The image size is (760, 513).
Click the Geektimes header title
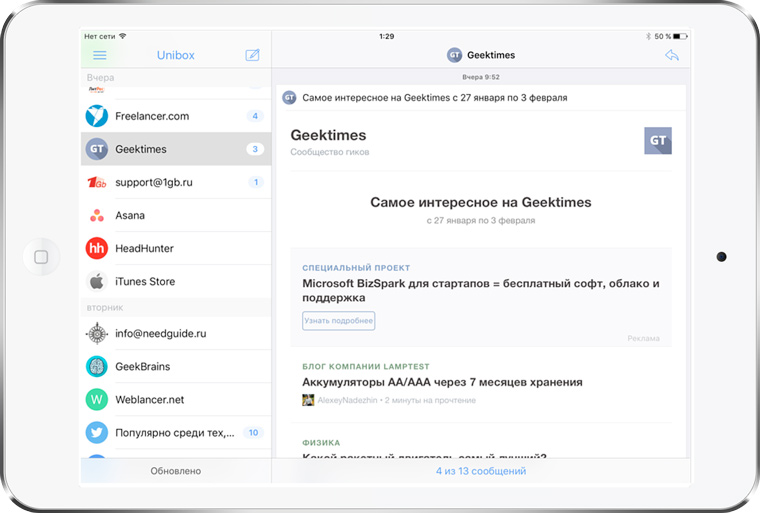tap(491, 55)
